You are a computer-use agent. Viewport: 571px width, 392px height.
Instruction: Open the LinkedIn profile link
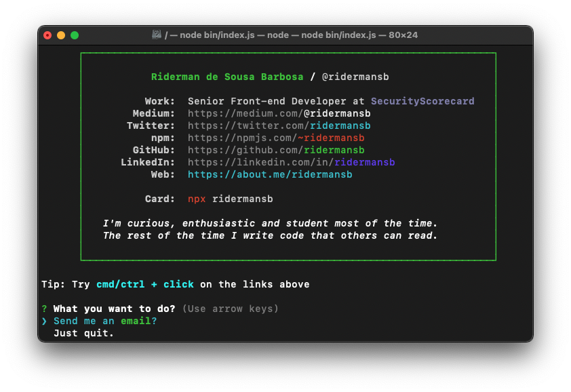coord(292,163)
